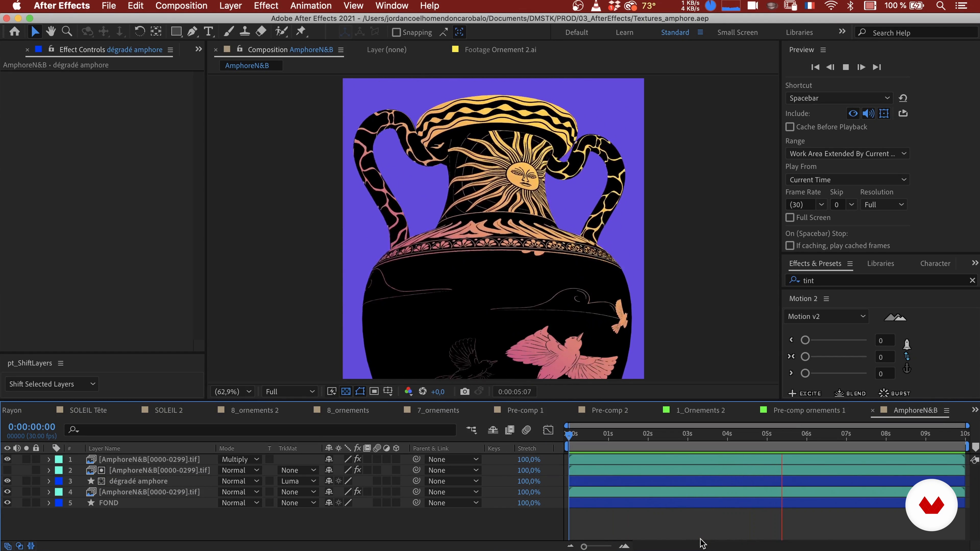
Task: Click the EXCITE button in Motion 2
Action: pos(805,393)
